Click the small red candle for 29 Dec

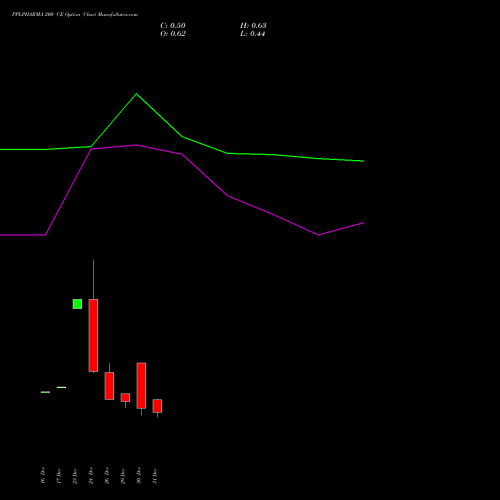pyautogui.click(x=125, y=397)
